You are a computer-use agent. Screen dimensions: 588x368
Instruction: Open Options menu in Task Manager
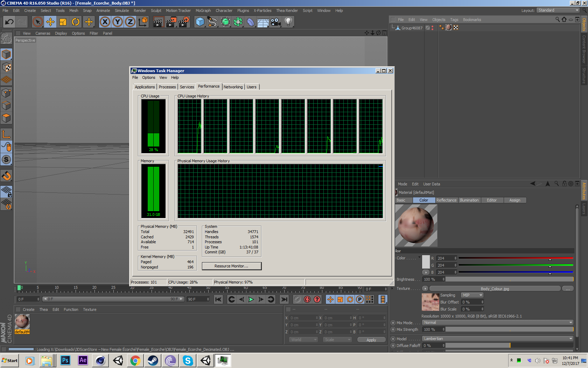148,77
